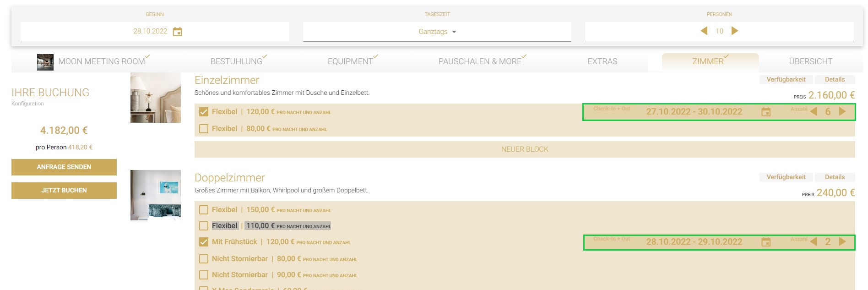Image resolution: width=868 pixels, height=290 pixels.
Task: Open Details for Einzelzimmer
Action: pos(835,80)
